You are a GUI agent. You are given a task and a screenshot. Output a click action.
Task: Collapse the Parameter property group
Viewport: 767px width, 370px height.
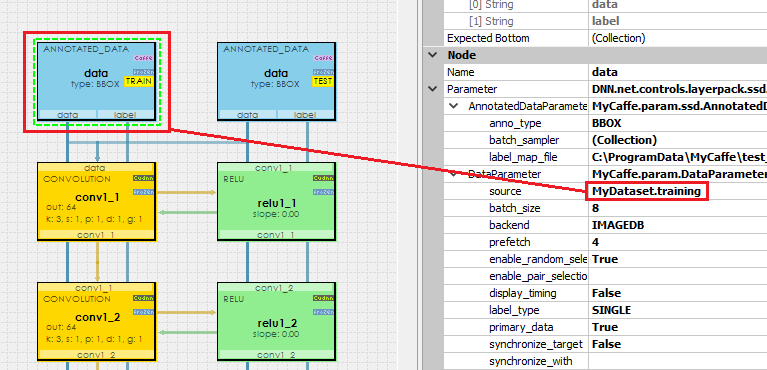(433, 89)
